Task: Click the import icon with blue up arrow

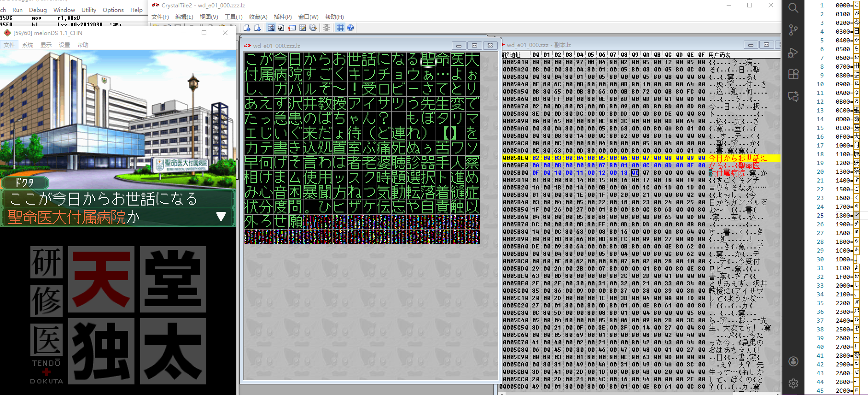Action: [x=247, y=28]
